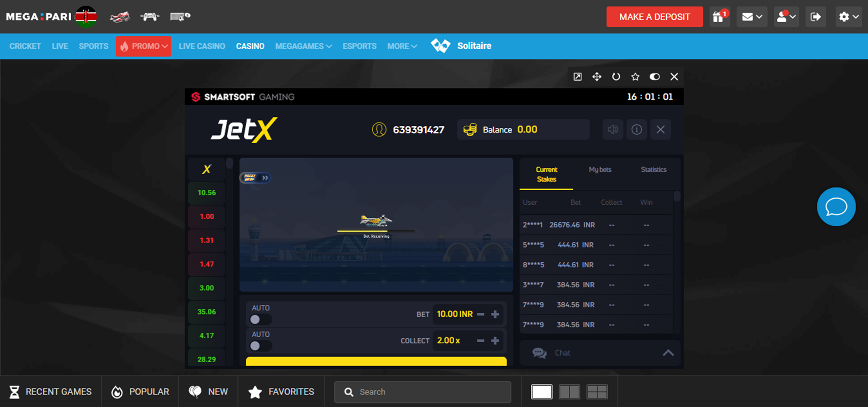Open POPULAR games list
This screenshot has width=868, height=407.
[140, 392]
